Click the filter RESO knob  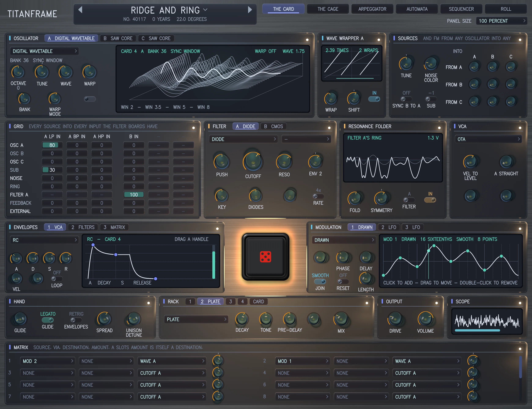coord(284,162)
